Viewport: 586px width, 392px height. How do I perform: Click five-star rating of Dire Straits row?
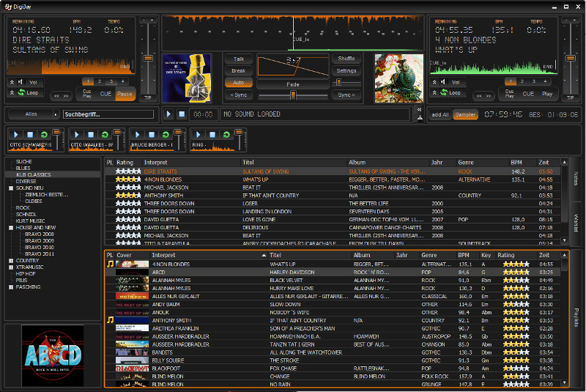(x=128, y=171)
